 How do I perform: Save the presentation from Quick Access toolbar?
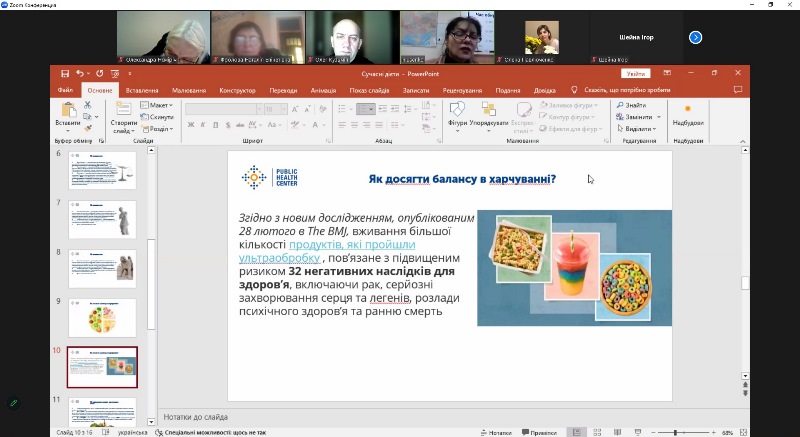[65, 73]
